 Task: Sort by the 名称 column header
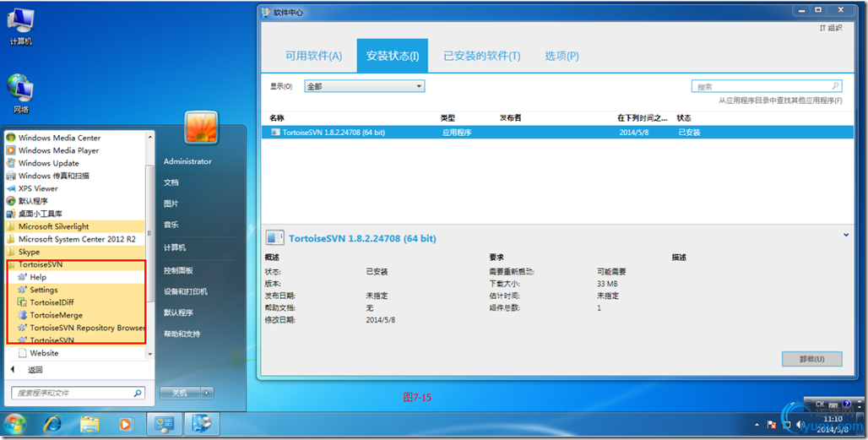coord(277,118)
